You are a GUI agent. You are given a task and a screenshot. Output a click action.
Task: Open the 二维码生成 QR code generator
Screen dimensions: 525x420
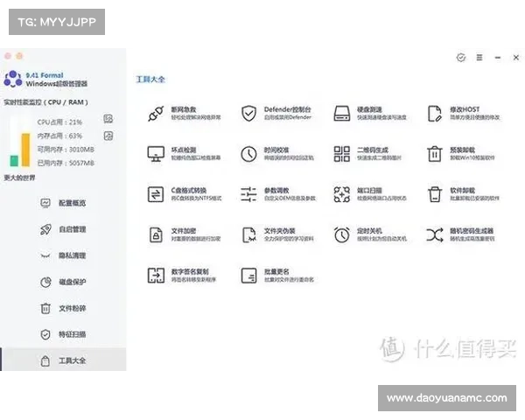coord(367,154)
